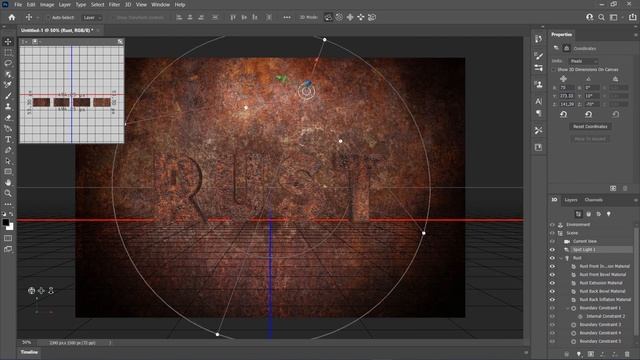Open the Units dropdown in Properties
The width and height of the screenshot is (640, 360).
pos(584,61)
